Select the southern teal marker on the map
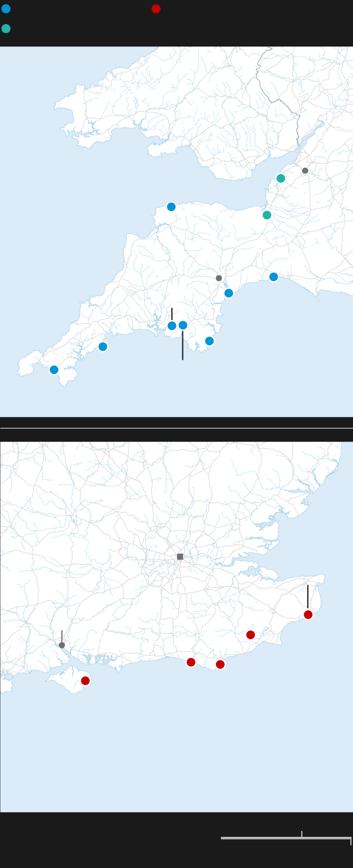Viewport: 353px width, 868px height. coord(267,215)
